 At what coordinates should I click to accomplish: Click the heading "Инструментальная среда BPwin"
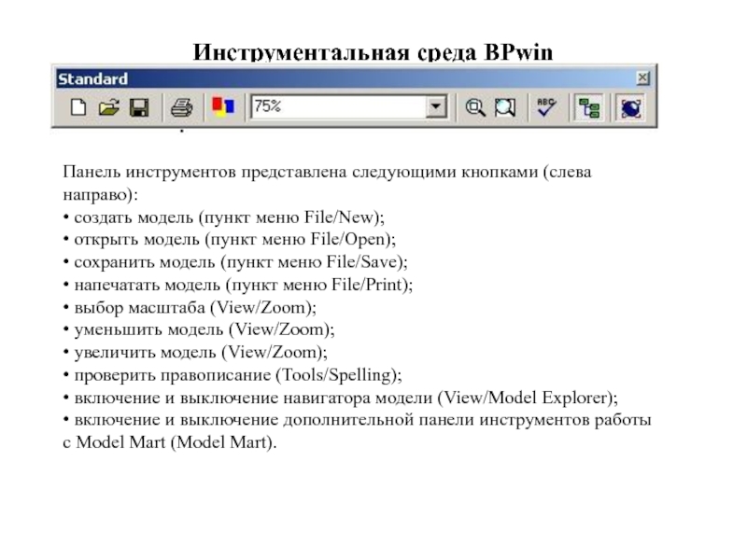pyautogui.click(x=373, y=51)
